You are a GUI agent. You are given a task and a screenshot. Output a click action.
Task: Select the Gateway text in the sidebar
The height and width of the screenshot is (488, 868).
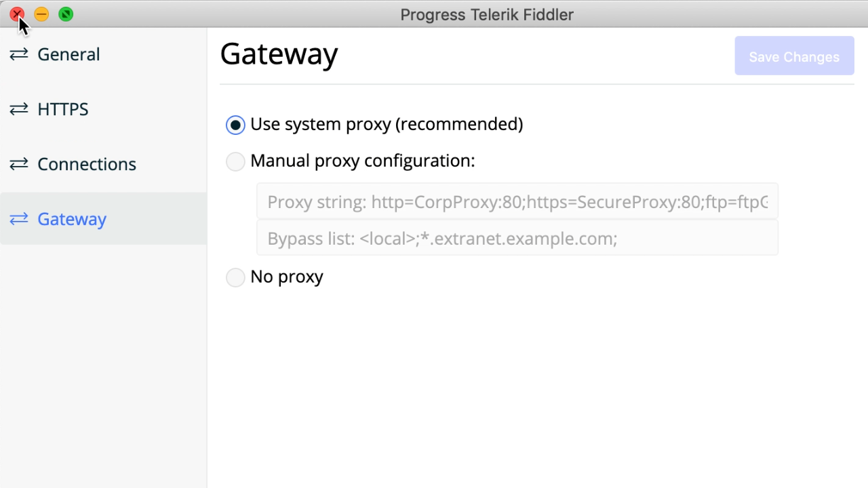[72, 219]
